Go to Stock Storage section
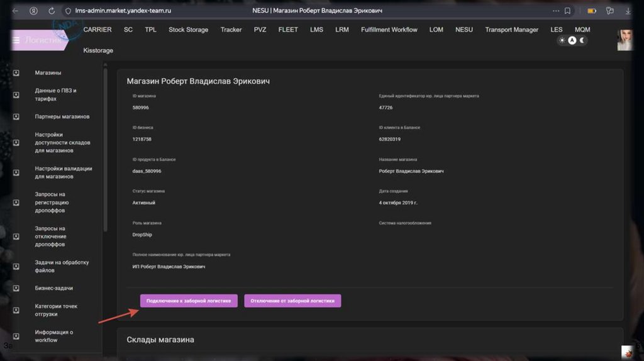Screen dimensions: 644x361 tap(188, 30)
